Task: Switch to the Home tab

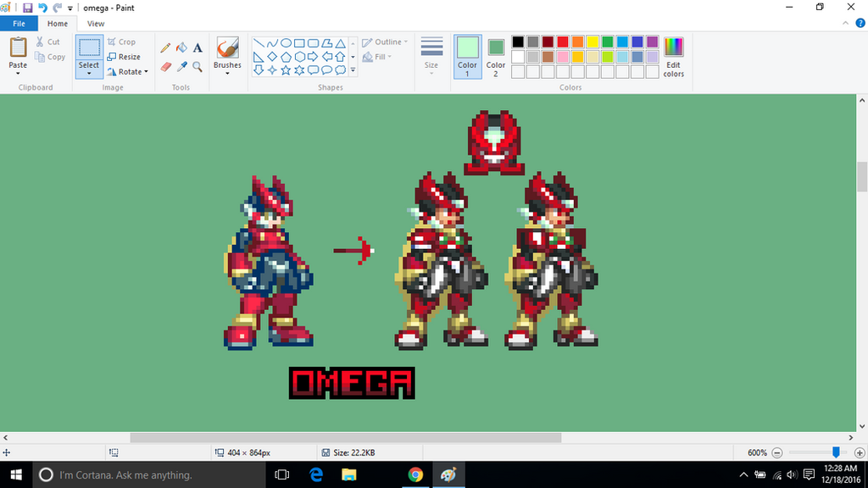Action: [x=58, y=24]
